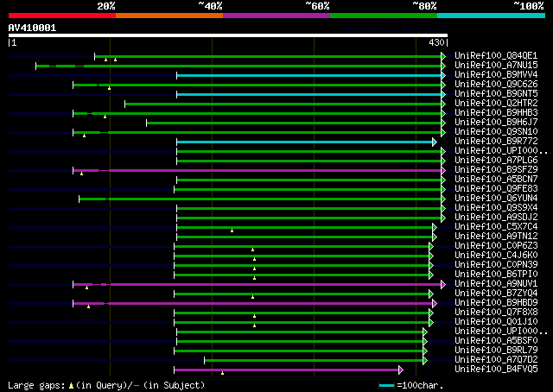Select the UniRef100_B9HHB3 label
This screenshot has width=553, height=392.
coord(496,113)
